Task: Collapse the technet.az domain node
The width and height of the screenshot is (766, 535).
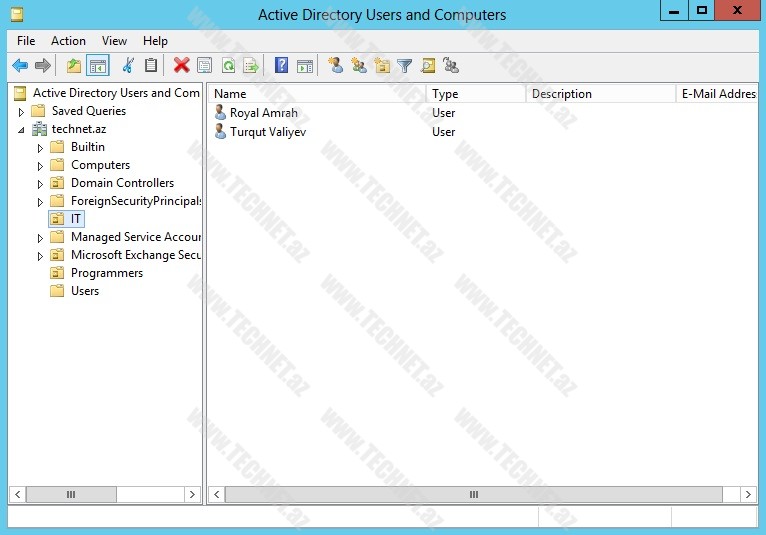Action: click(21, 130)
